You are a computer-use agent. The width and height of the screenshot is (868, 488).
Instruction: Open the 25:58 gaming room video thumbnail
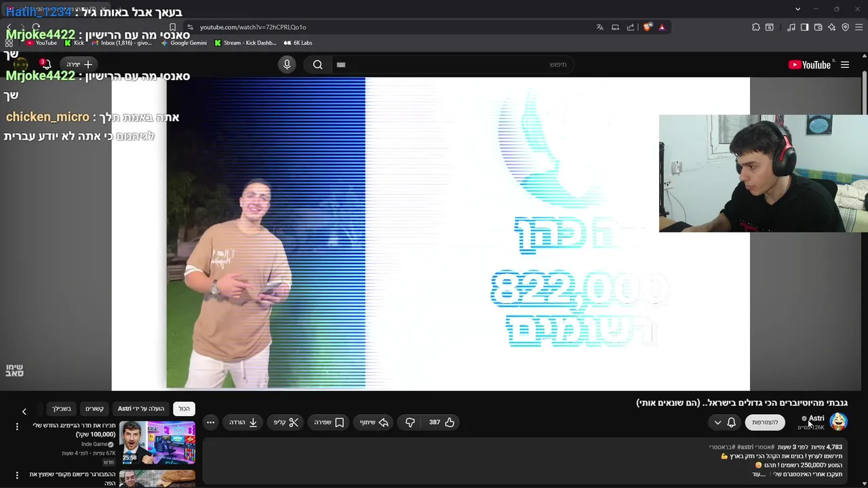tap(157, 443)
